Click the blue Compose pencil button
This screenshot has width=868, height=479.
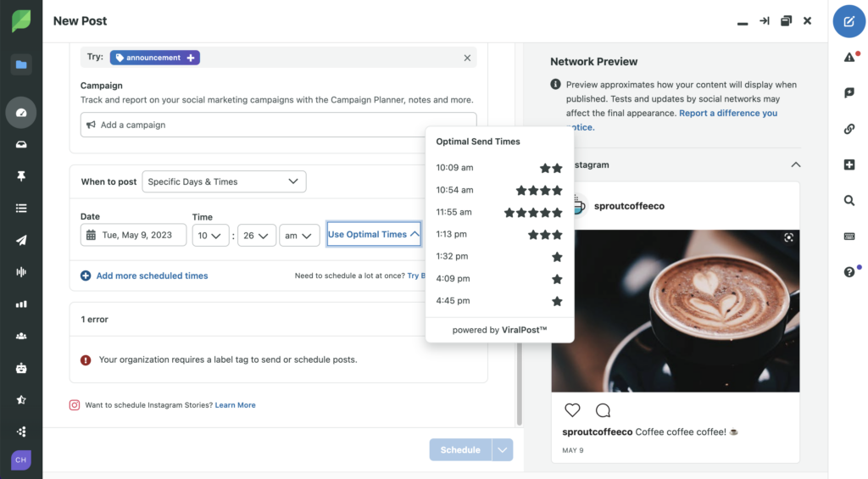[x=849, y=21]
